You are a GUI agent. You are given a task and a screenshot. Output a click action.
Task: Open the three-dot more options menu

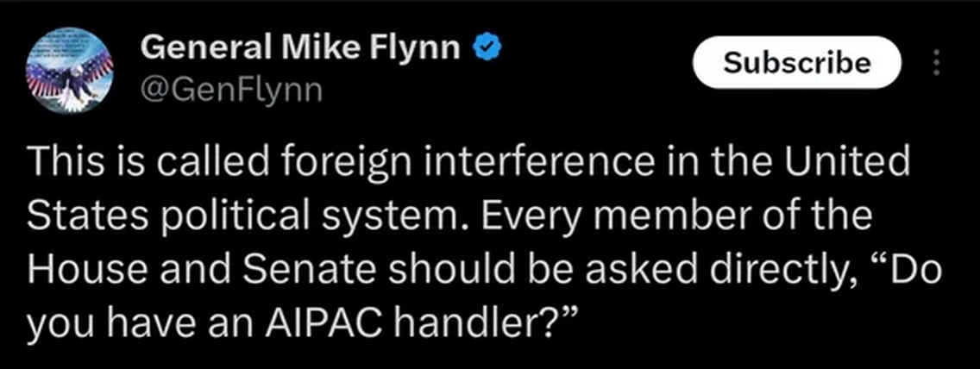coord(937,62)
